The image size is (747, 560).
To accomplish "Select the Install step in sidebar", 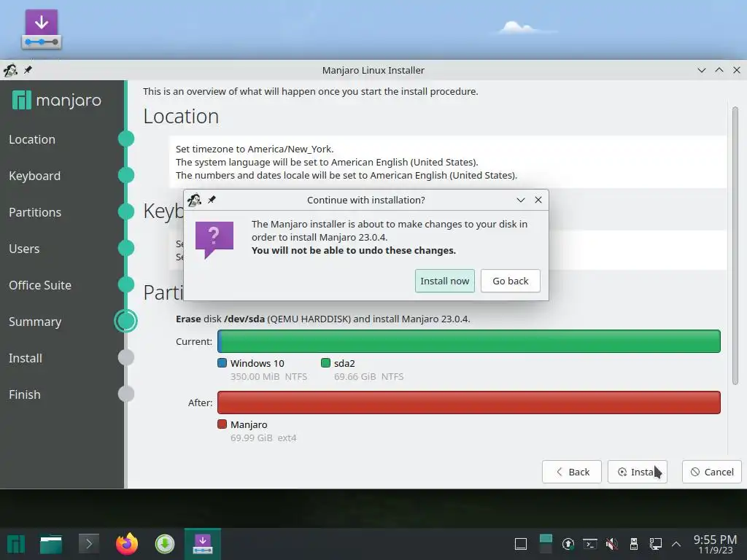I will [26, 358].
